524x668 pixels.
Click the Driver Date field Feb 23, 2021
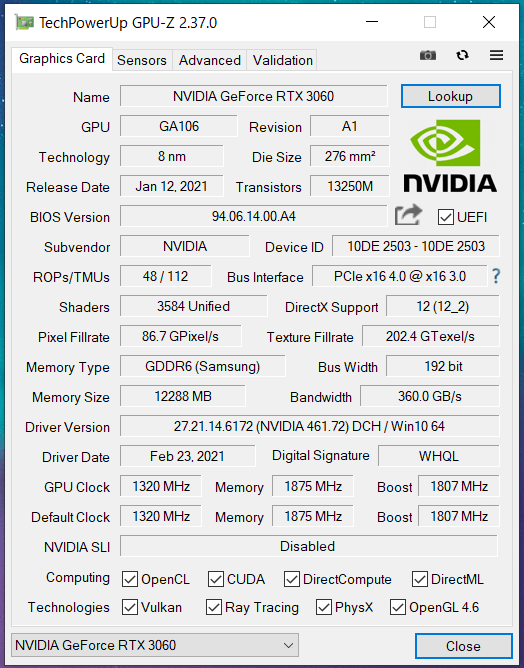(187, 456)
